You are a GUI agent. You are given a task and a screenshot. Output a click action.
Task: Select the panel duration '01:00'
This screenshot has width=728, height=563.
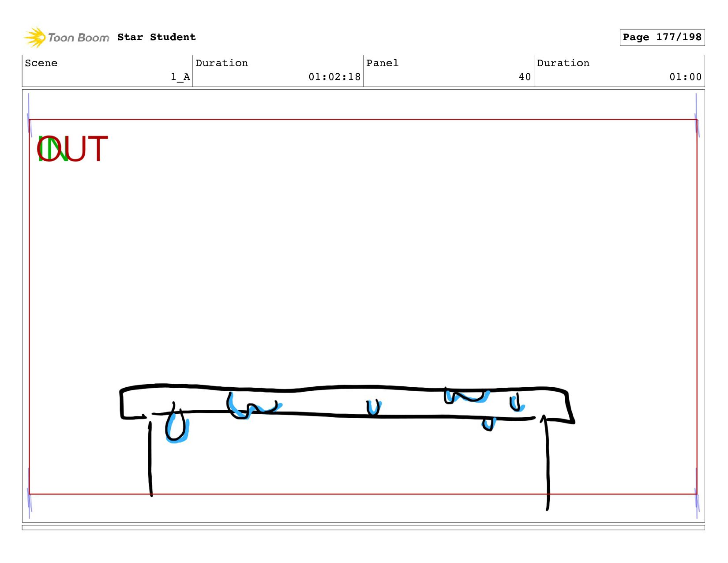click(685, 77)
